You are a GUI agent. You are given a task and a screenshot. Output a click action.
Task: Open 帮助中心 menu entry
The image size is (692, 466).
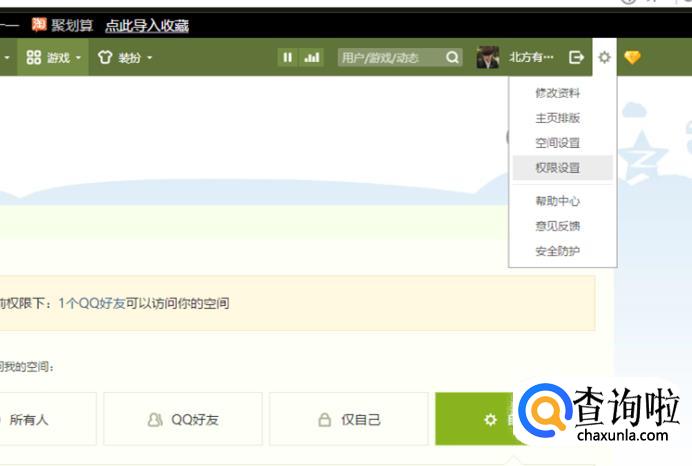coord(557,201)
